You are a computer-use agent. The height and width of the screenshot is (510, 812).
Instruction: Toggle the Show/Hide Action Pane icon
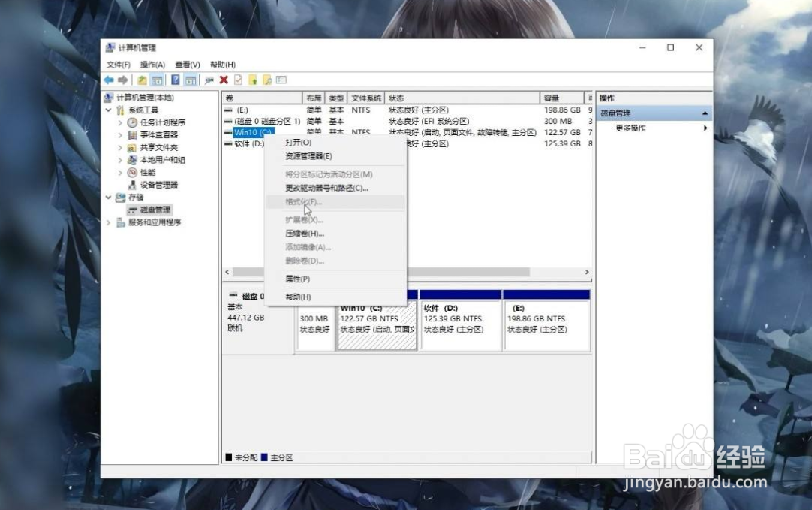coord(191,80)
